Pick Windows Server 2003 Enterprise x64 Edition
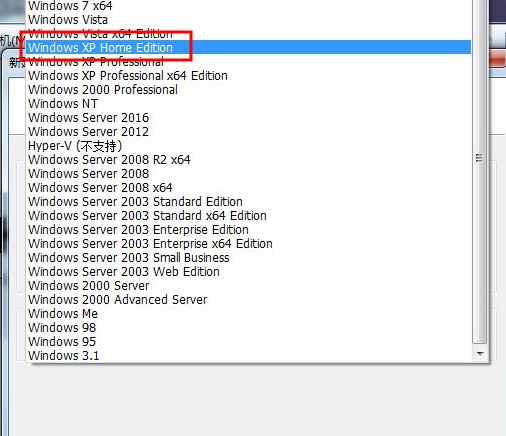Image resolution: width=506 pixels, height=436 pixels. pyautogui.click(x=249, y=244)
